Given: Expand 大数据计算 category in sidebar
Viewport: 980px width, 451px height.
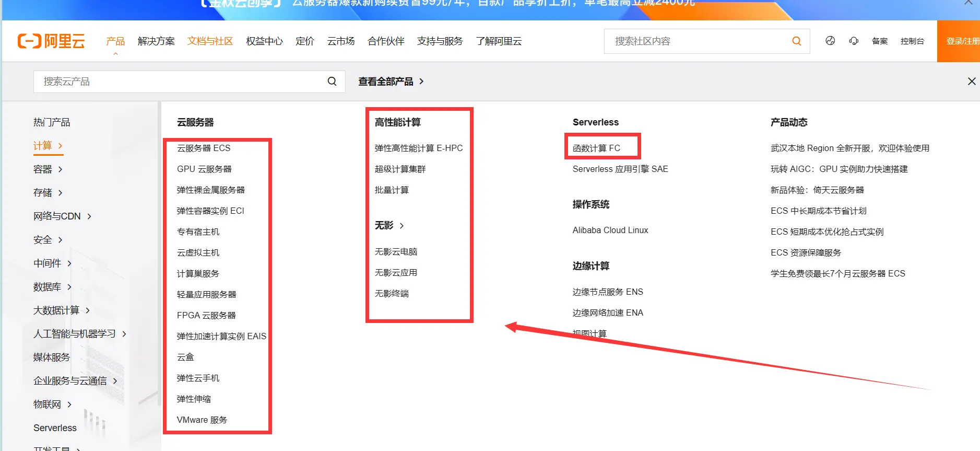Looking at the screenshot, I should (x=62, y=310).
